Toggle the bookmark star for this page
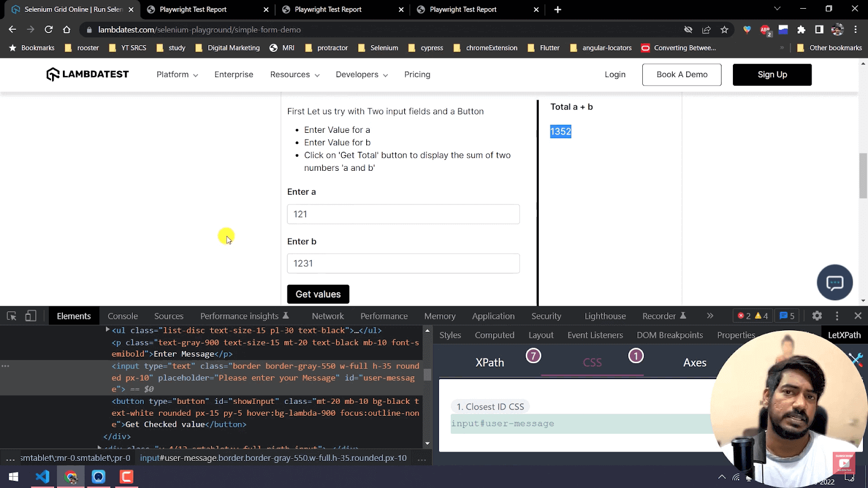The image size is (868, 488). pyautogui.click(x=725, y=30)
